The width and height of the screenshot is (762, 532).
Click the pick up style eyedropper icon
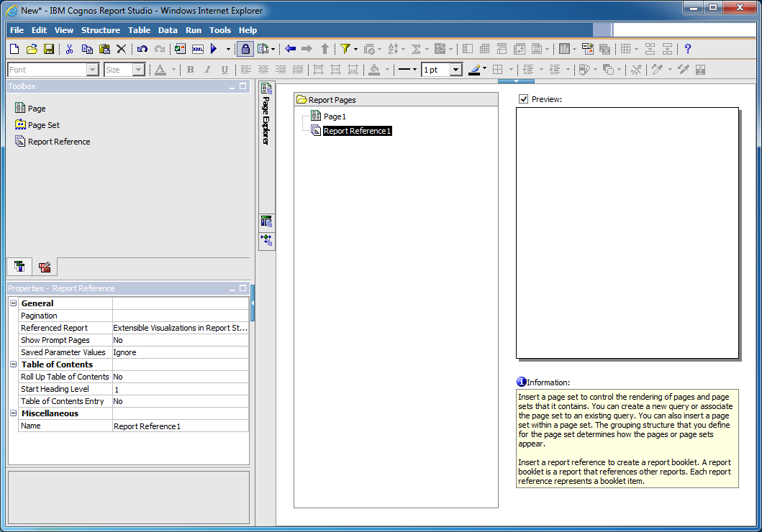657,70
